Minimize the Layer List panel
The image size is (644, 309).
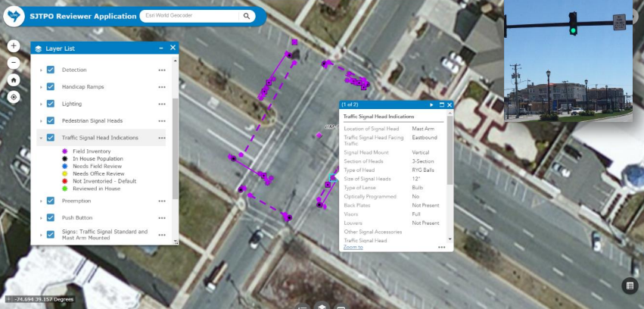(x=161, y=48)
